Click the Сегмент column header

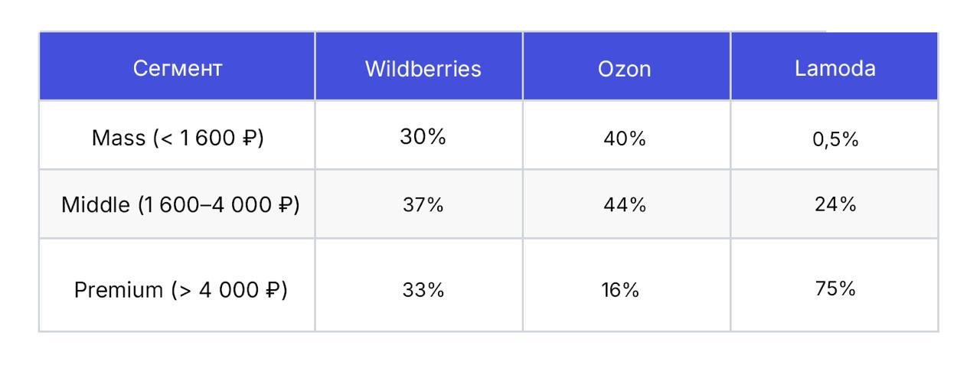tap(178, 69)
